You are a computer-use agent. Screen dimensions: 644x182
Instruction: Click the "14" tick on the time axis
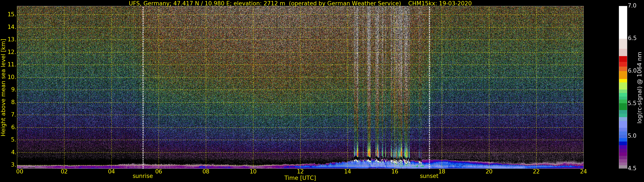tap(348, 172)
